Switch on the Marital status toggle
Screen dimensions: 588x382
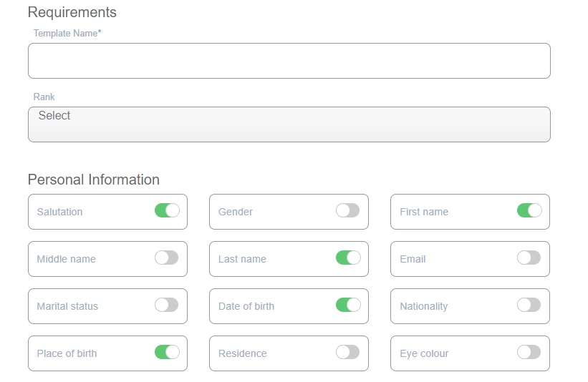tap(166, 305)
